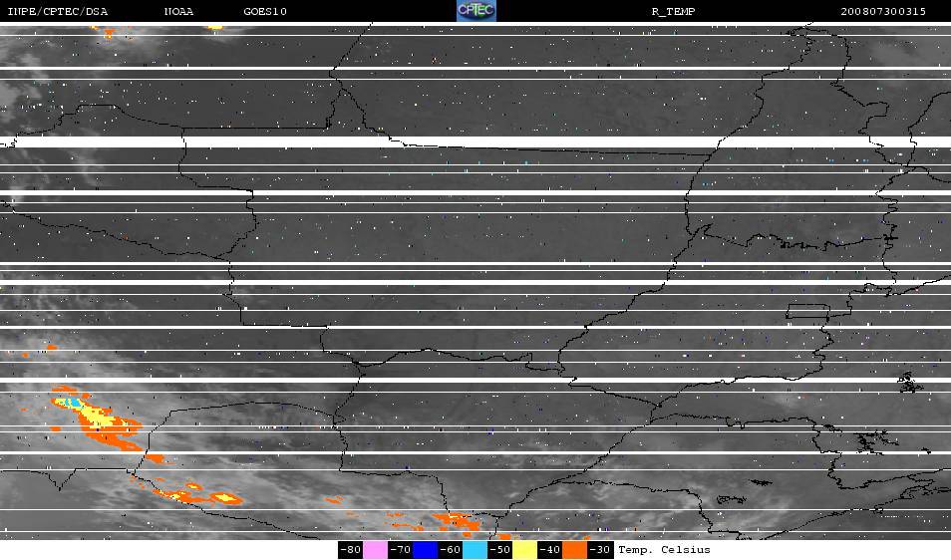This screenshot has width=951, height=560.
Task: Click the pink -80 legend swatch
Action: tap(375, 550)
